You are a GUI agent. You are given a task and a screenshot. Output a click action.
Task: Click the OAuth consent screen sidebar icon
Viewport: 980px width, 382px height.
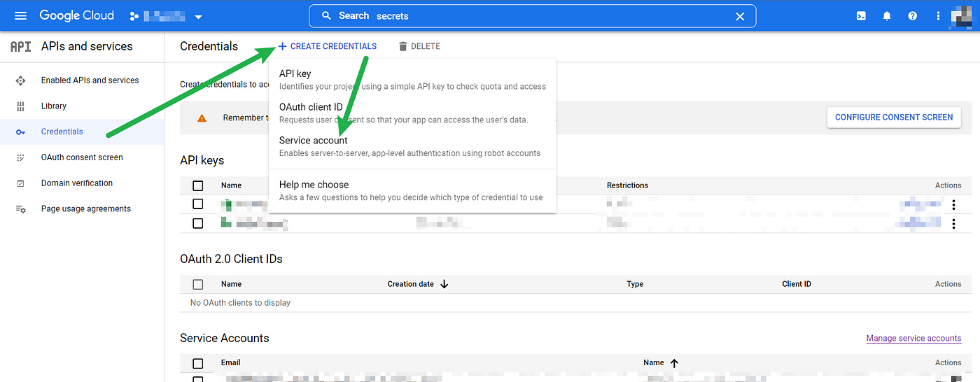point(20,157)
